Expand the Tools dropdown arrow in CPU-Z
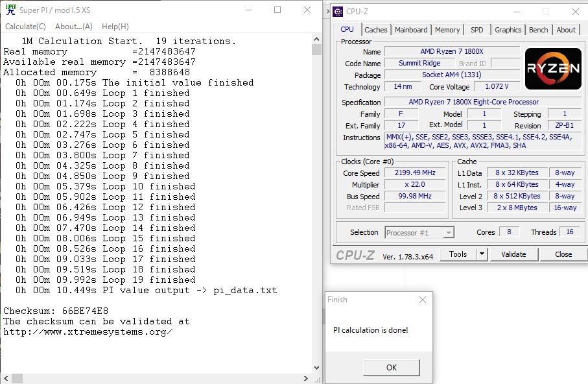This screenshot has height=384, width=588. 482,254
